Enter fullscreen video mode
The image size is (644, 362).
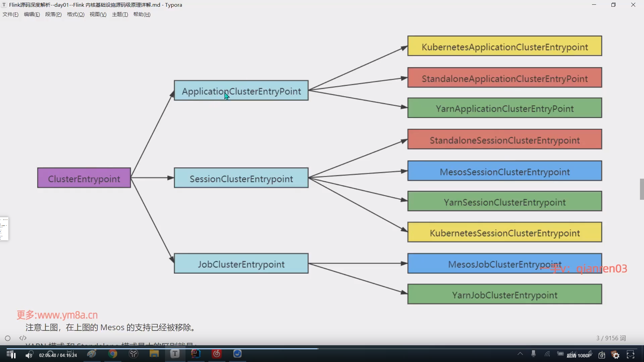click(631, 355)
